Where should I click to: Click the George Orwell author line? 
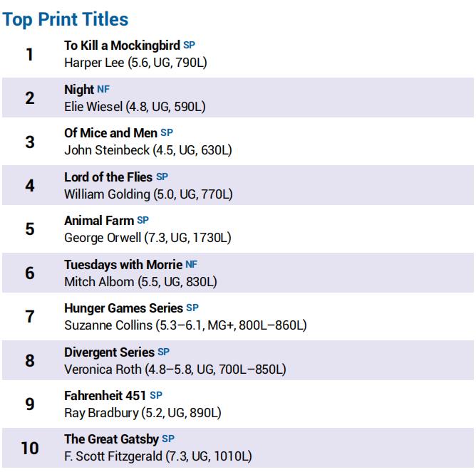(x=148, y=238)
